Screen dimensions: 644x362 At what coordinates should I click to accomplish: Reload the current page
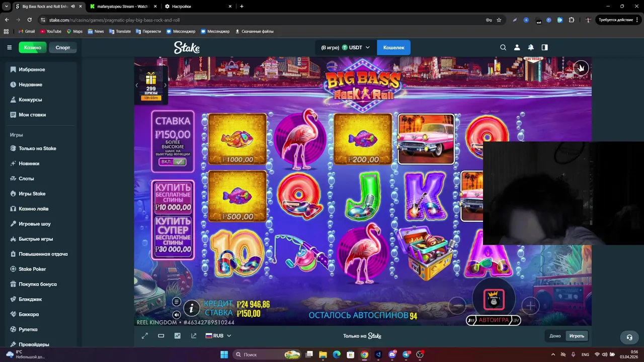(x=29, y=20)
